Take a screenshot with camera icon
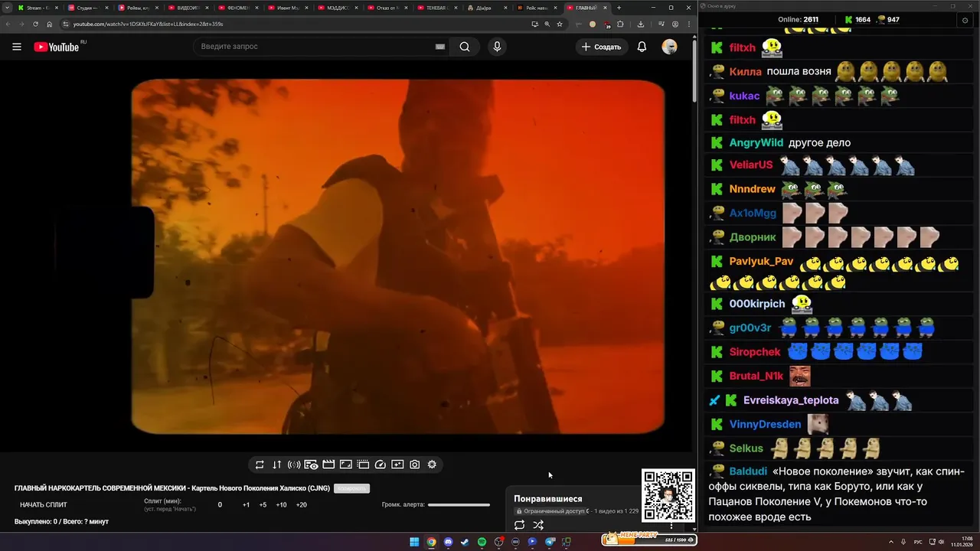The height and width of the screenshot is (551, 980). point(414,465)
